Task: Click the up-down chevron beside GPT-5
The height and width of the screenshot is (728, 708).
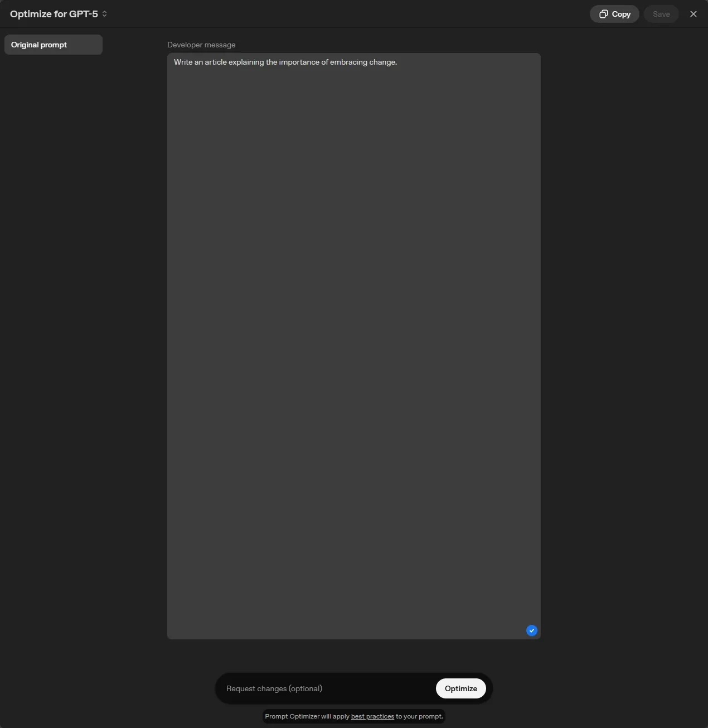Action: [x=104, y=14]
